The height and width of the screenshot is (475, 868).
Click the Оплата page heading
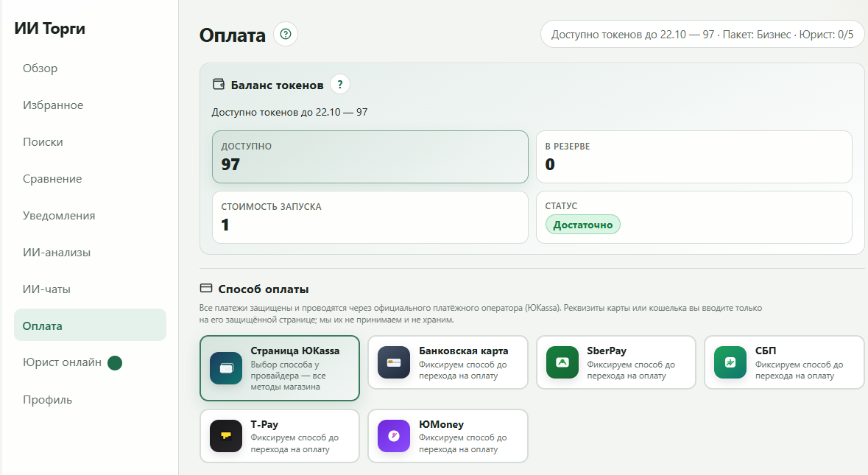[x=233, y=35]
